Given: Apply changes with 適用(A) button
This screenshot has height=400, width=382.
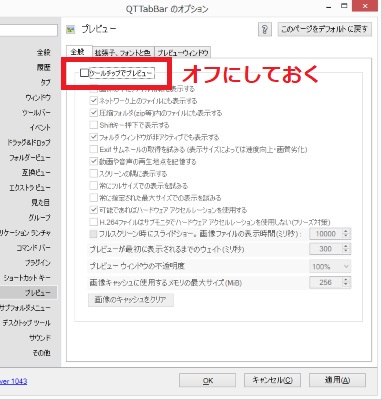Looking at the screenshot, I should 337,380.
